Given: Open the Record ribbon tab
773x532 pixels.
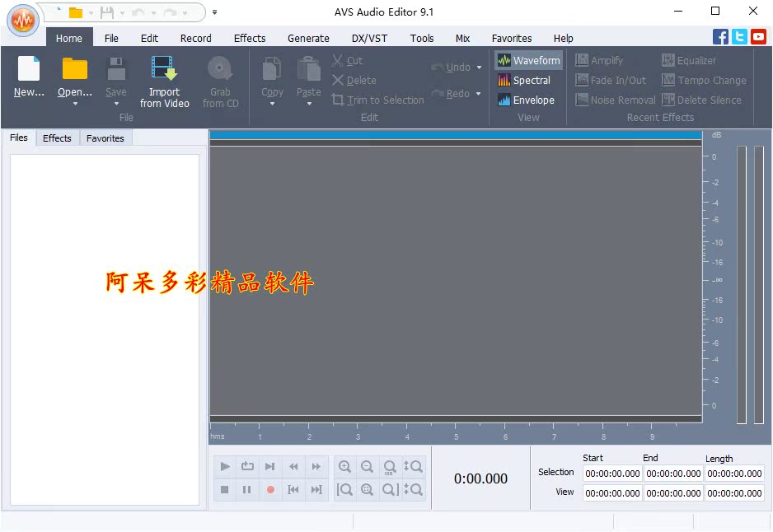Looking at the screenshot, I should coord(195,39).
